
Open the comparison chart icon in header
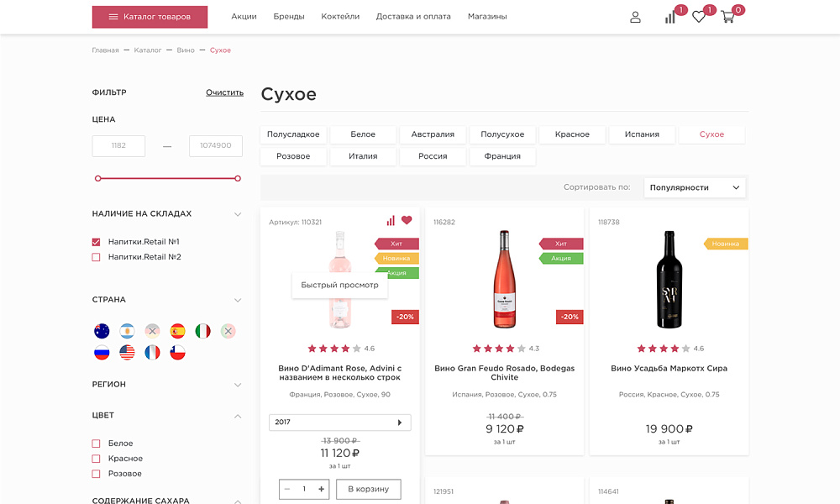pos(670,18)
